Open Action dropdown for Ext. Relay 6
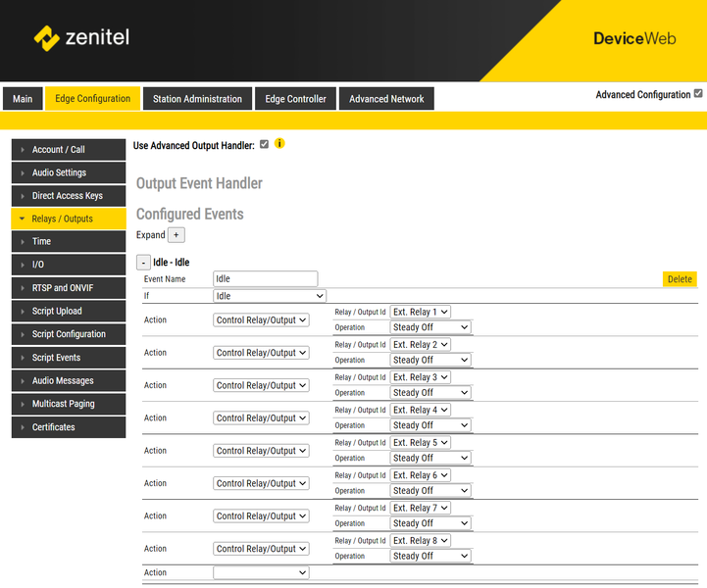This screenshot has width=707, height=588. coord(261,483)
